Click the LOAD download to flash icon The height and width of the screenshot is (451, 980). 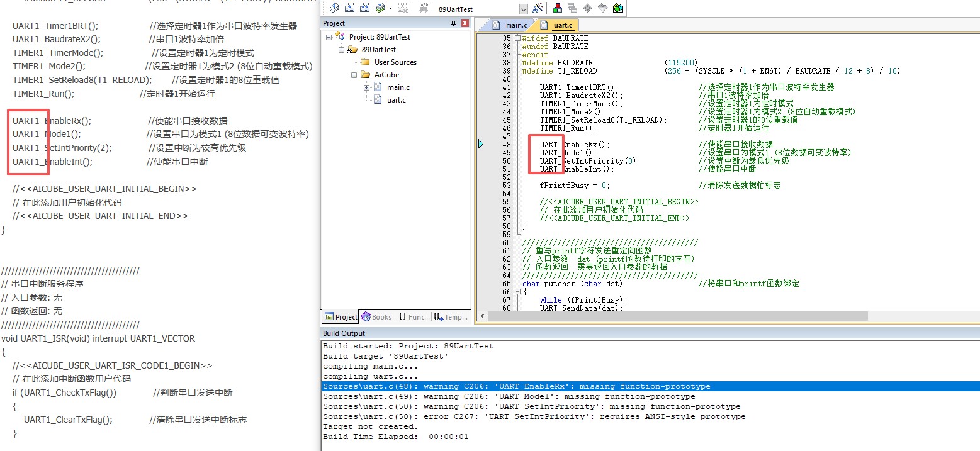coord(424,8)
